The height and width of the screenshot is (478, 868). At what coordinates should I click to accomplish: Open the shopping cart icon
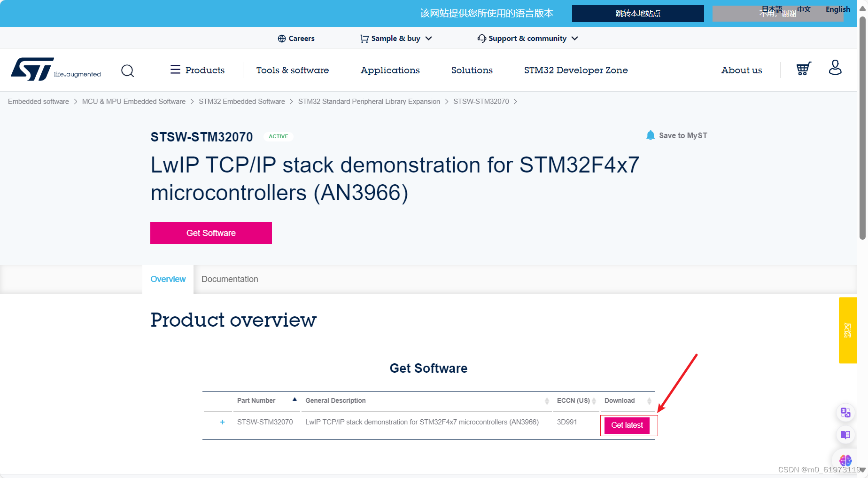click(x=803, y=69)
